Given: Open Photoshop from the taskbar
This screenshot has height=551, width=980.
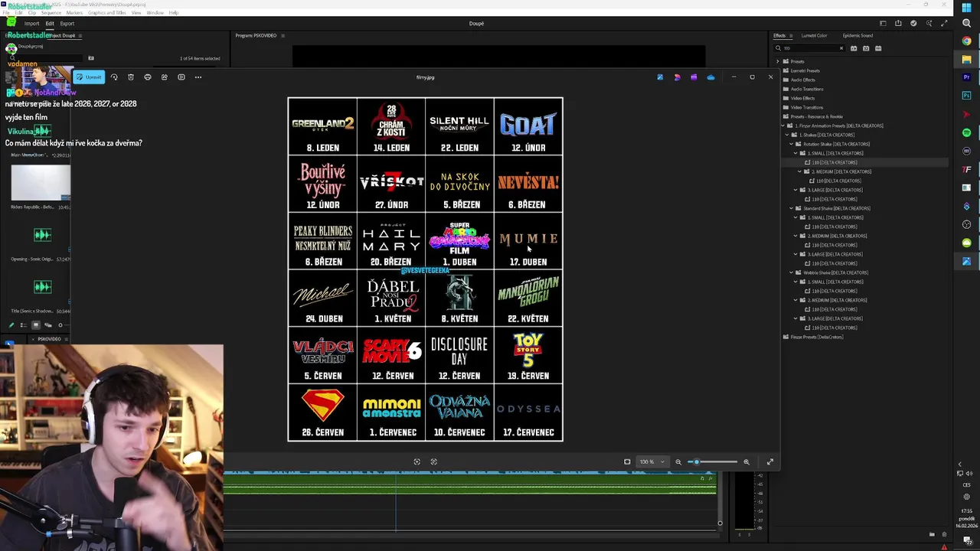Looking at the screenshot, I should 966,96.
